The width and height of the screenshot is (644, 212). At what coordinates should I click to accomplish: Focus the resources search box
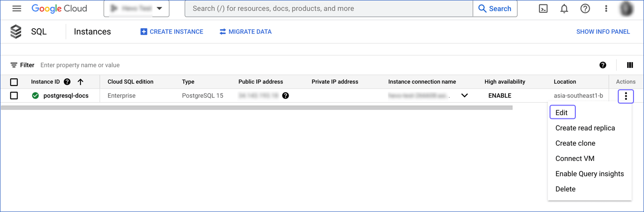click(x=329, y=9)
